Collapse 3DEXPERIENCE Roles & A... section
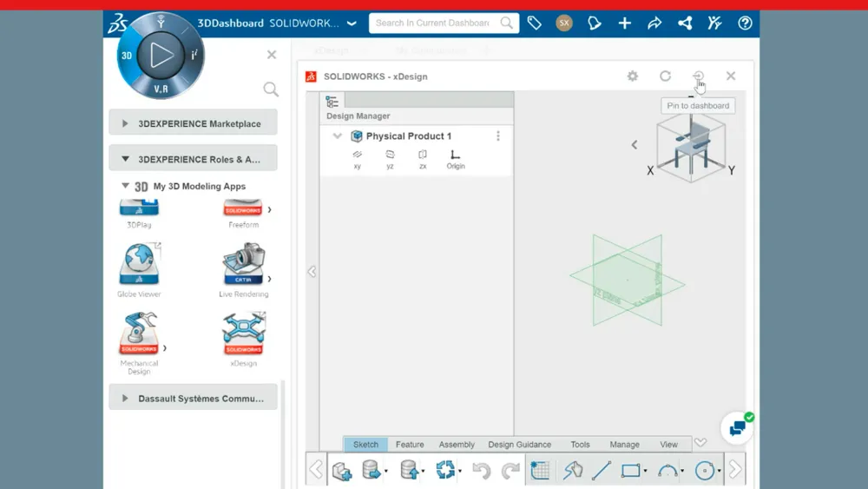The image size is (868, 489). pos(193,159)
